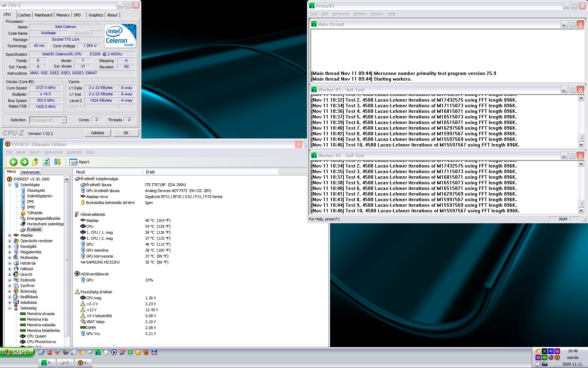The image size is (588, 368).
Task: Open the Memory tab in CPU-Z
Action: point(63,15)
